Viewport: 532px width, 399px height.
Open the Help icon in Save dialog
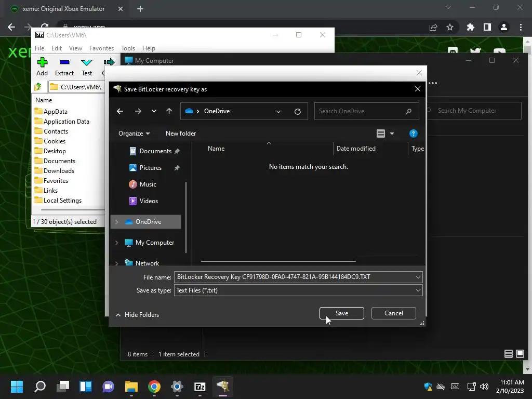[x=413, y=134]
